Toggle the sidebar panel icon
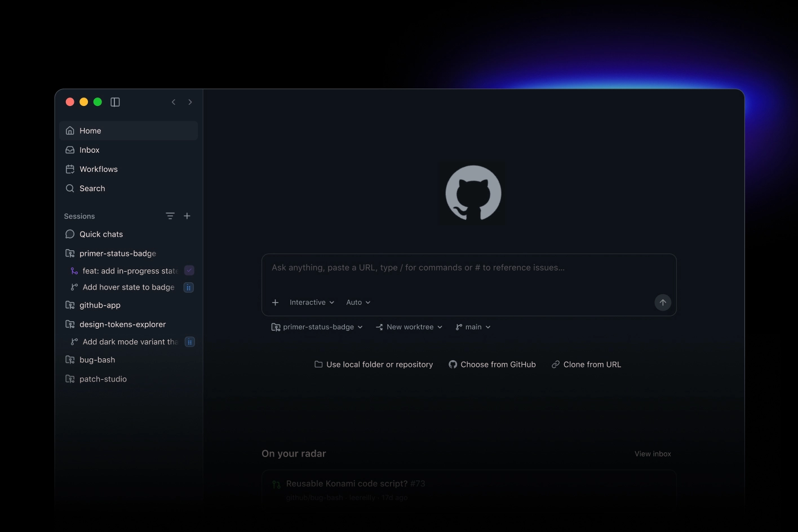 (115, 102)
